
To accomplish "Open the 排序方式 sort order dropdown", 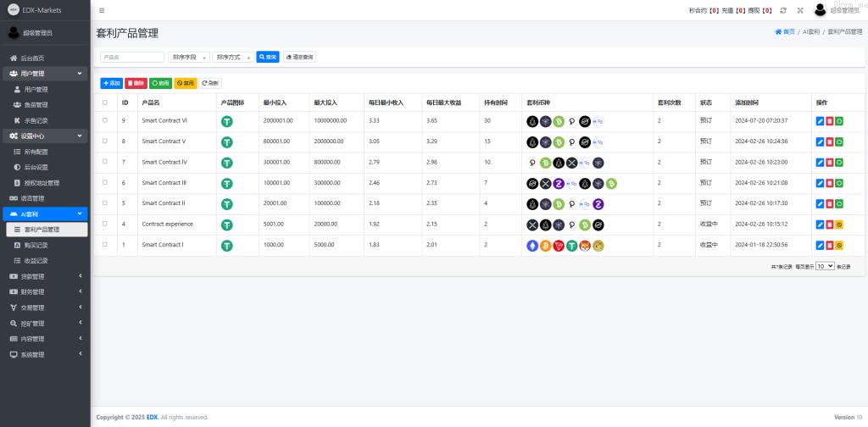I will click(x=232, y=57).
